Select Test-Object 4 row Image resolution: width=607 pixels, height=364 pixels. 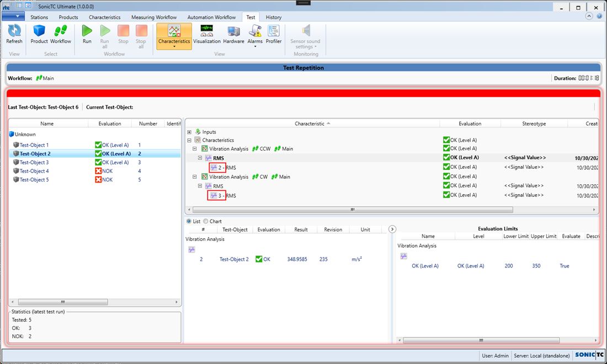pos(94,170)
